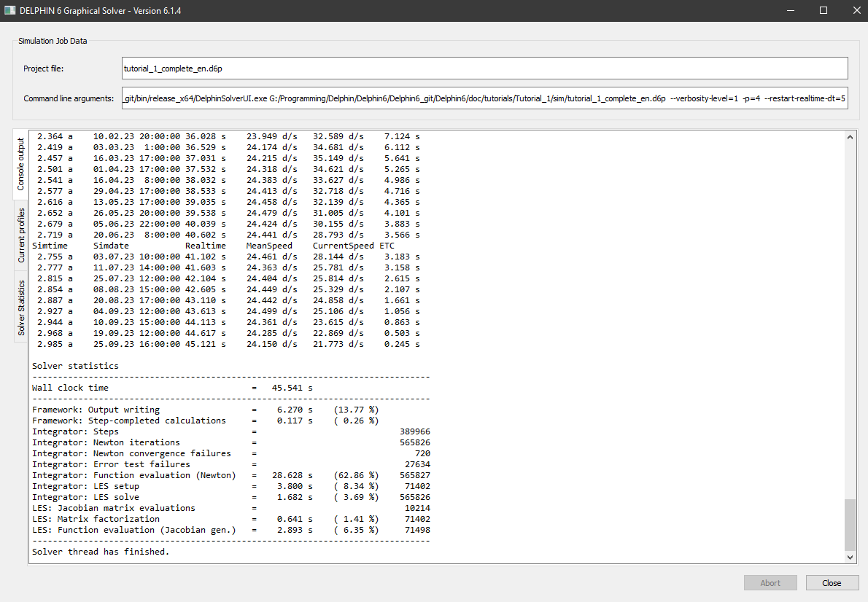Image resolution: width=868 pixels, height=602 pixels.
Task: Click 'LES: Function evaluation (Jacobian gen.)' row
Action: point(230,530)
